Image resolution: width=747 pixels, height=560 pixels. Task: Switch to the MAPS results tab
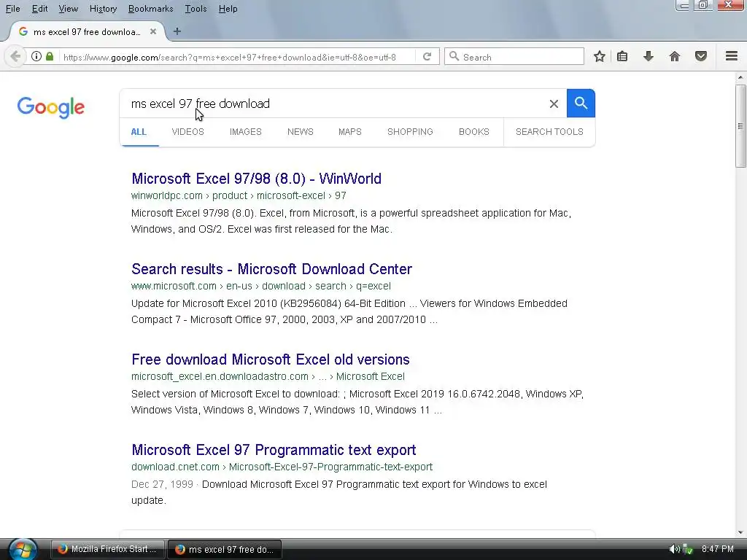pos(349,132)
